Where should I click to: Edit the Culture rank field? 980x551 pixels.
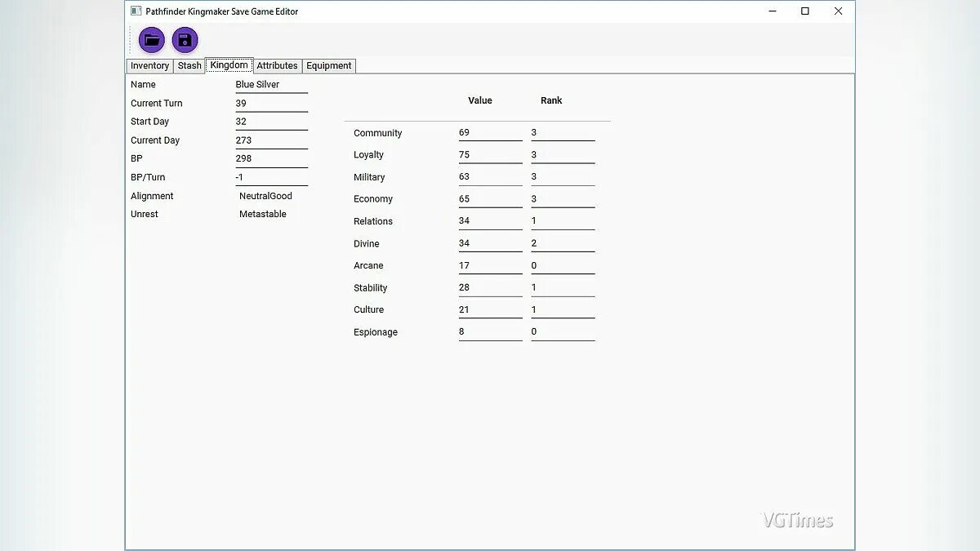[x=563, y=309]
